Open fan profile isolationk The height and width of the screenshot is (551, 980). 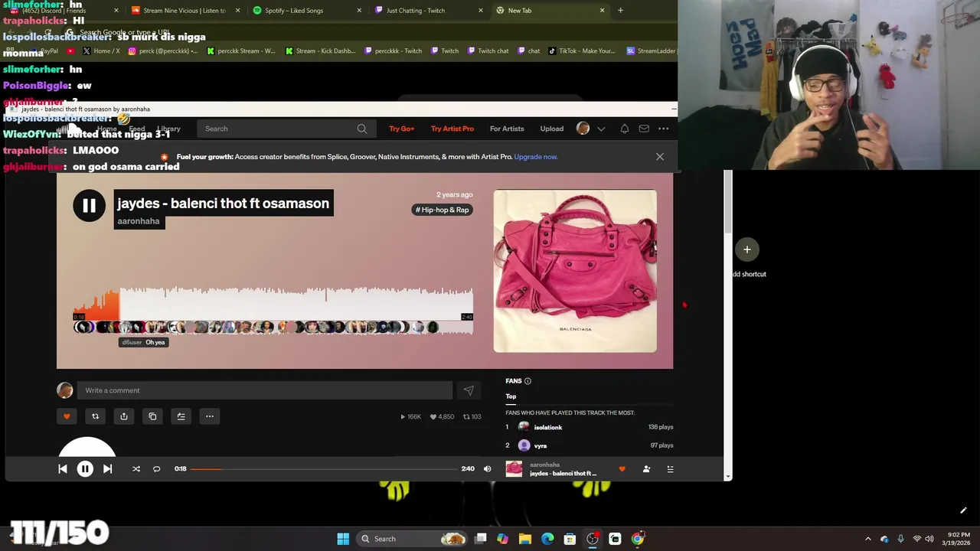click(x=548, y=427)
